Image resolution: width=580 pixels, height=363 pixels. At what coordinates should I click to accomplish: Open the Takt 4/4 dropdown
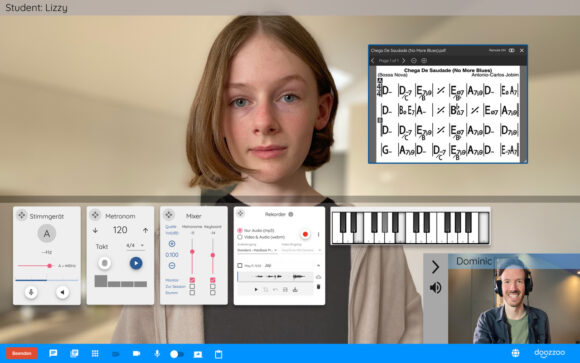pyautogui.click(x=135, y=245)
